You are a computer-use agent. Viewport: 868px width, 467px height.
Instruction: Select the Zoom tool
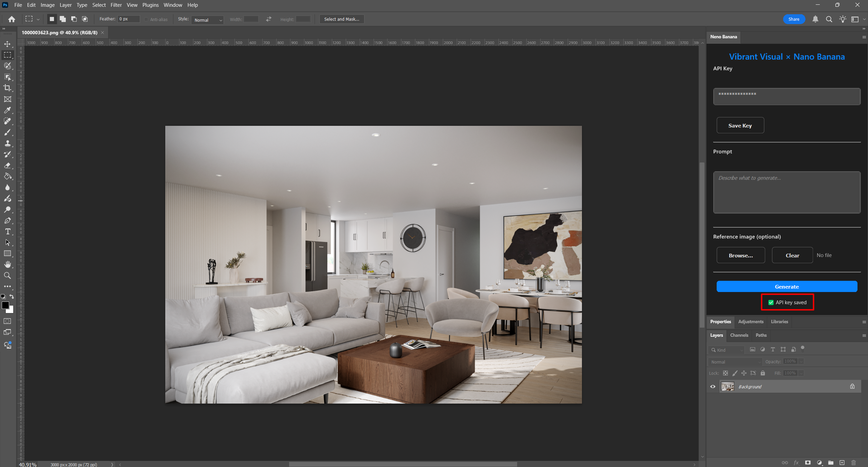[x=7, y=275]
